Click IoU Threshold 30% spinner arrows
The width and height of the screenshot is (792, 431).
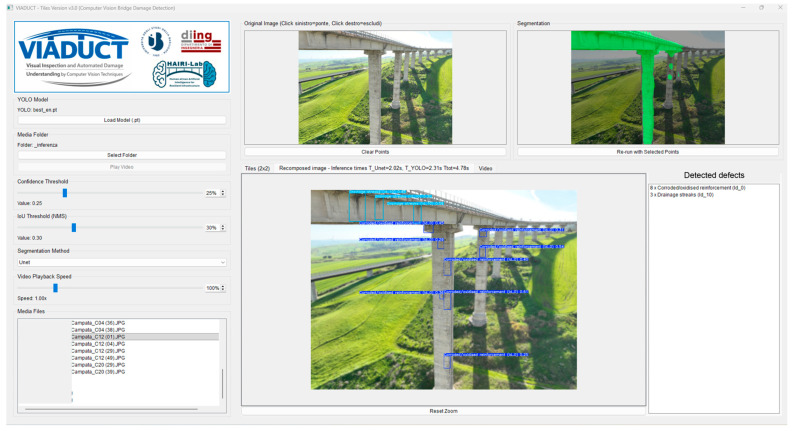pyautogui.click(x=223, y=228)
